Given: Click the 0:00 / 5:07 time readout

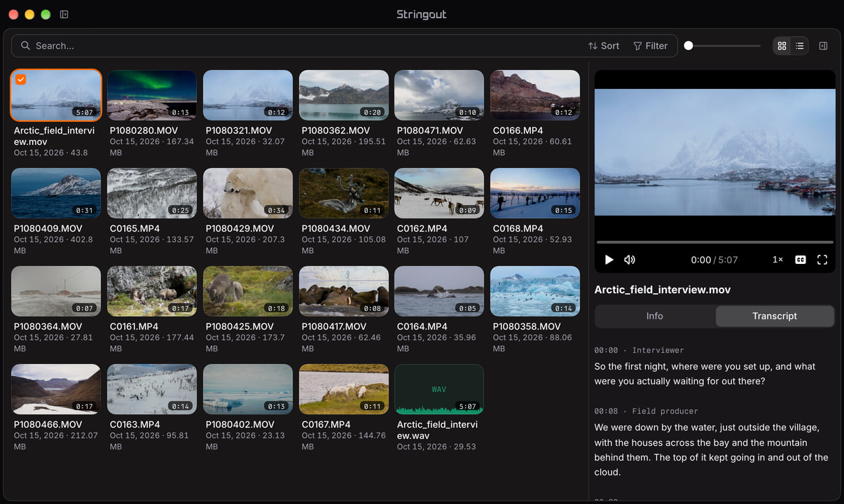Looking at the screenshot, I should (x=714, y=260).
